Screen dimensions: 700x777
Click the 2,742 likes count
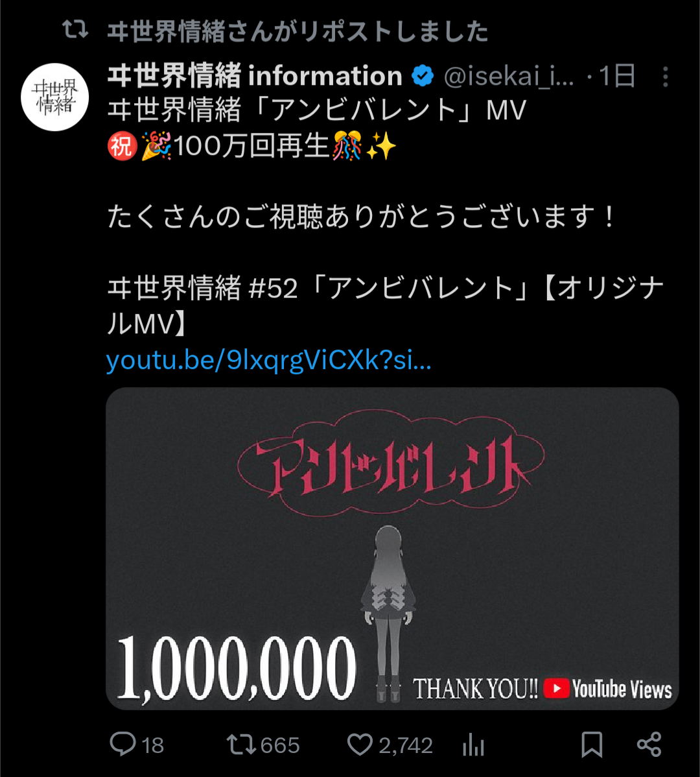pyautogui.click(x=406, y=745)
